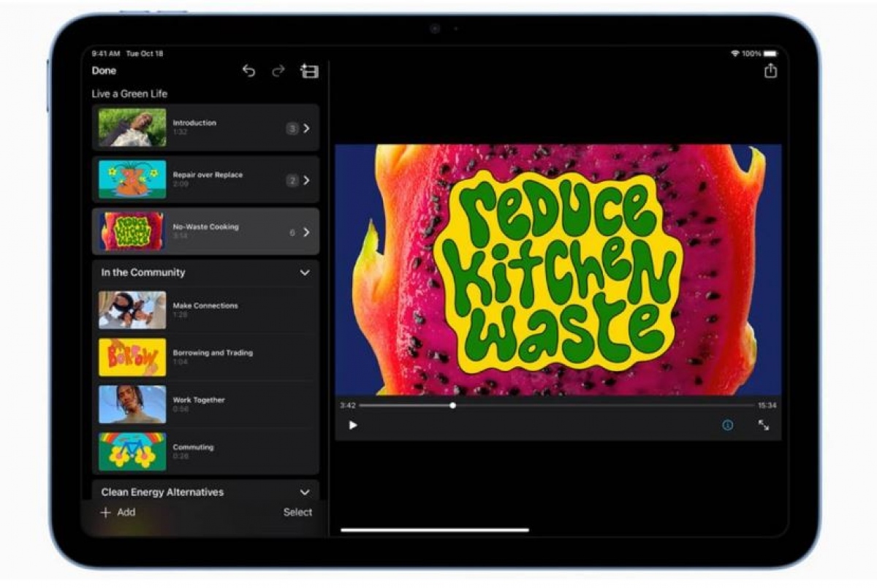Tap the Undo arrow icon
The width and height of the screenshot is (877, 588).
tap(249, 71)
